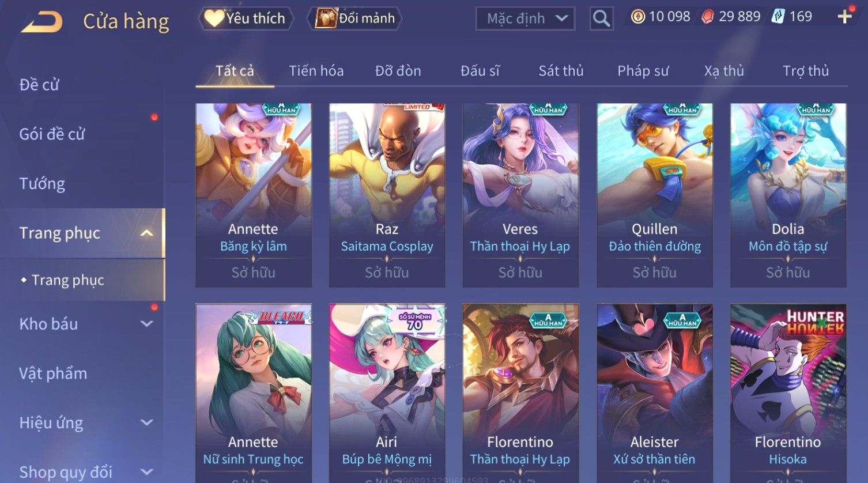Click the chest icon in Đổi mảnh
Image resolution: width=868 pixels, height=483 pixels.
326,18
